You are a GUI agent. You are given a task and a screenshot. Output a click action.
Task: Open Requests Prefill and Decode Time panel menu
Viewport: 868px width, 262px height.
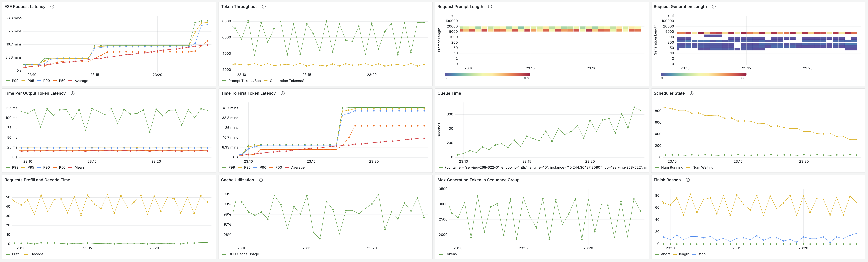[37, 180]
